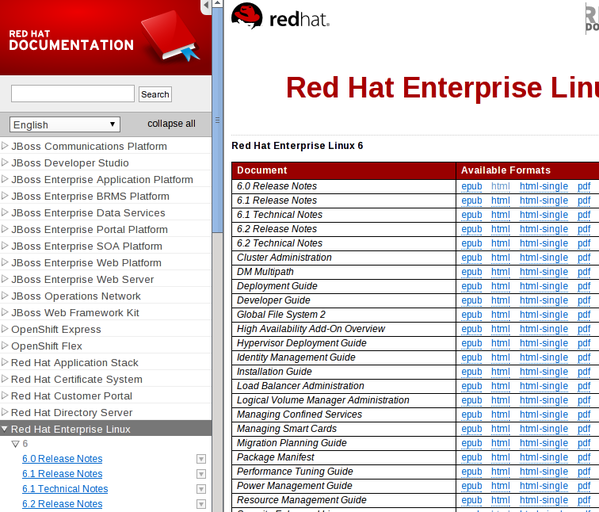Download the Developer Guide epub
The image size is (599, 512).
tap(471, 300)
